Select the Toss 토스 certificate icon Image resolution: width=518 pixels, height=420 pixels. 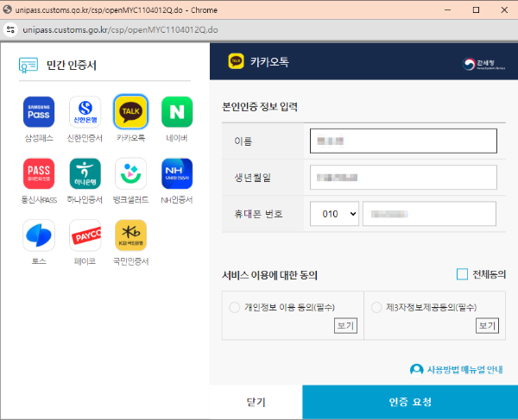(x=39, y=235)
